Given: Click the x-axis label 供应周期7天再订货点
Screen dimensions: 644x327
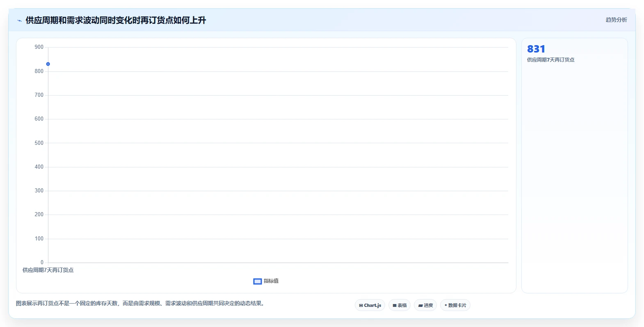Looking at the screenshot, I should (x=48, y=270).
